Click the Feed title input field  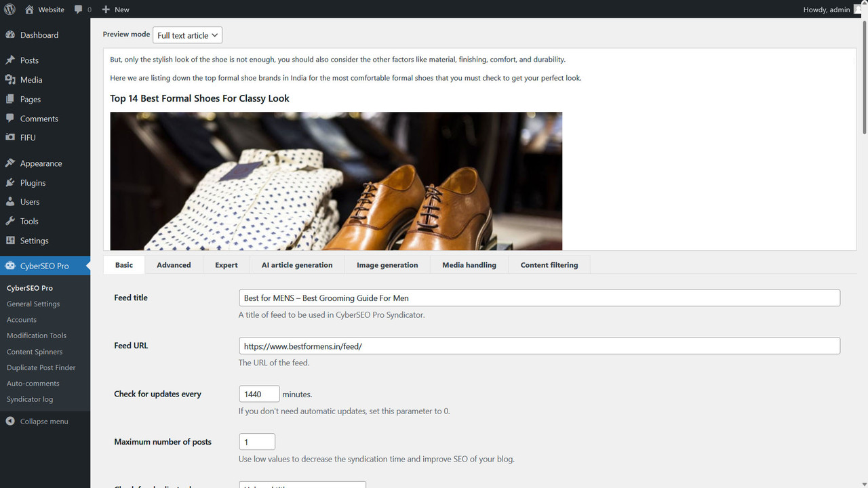539,298
